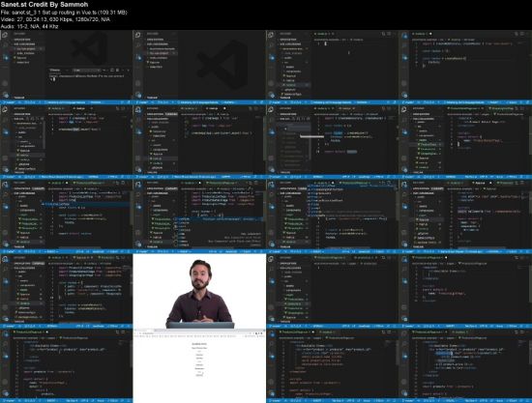Click the 'Audio: 15-2, N/A, 44 Khz' info line
Viewport: 532px width, 403px height.
click(x=30, y=26)
